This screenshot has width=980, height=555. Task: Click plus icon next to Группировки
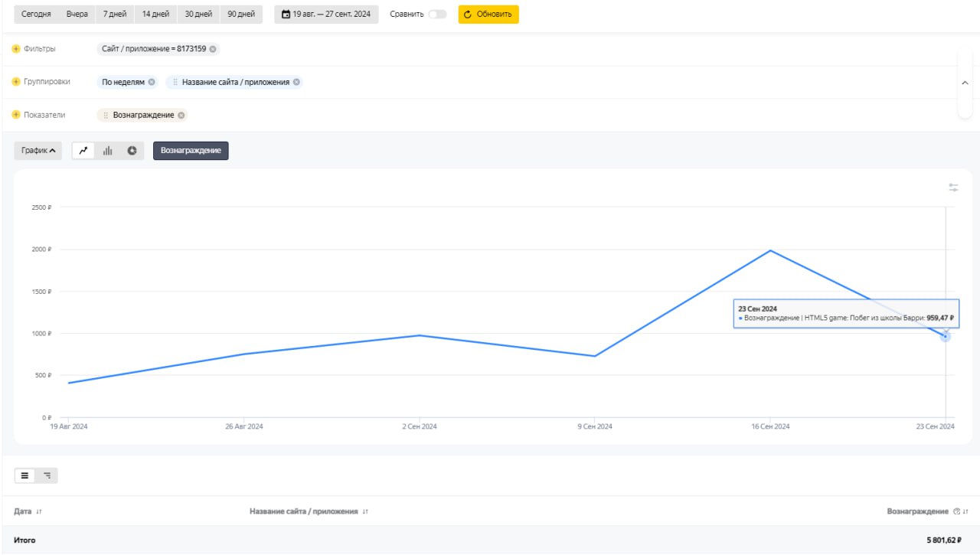pyautogui.click(x=16, y=82)
